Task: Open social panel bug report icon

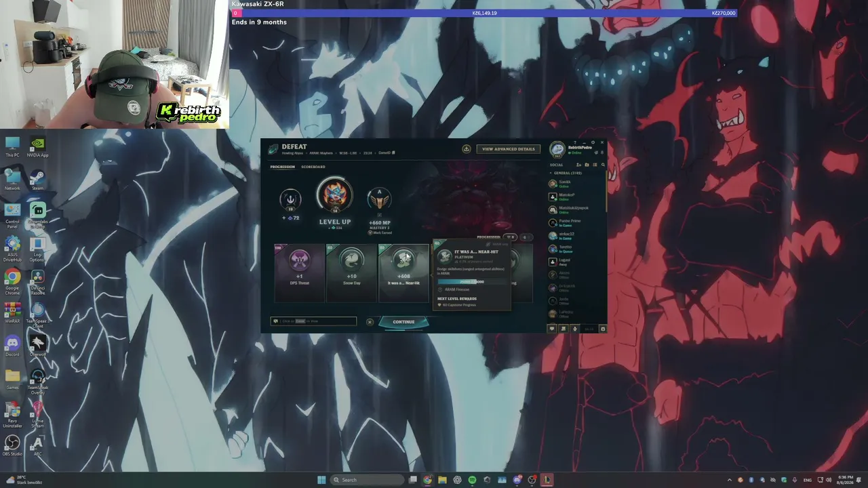Action: (603, 329)
